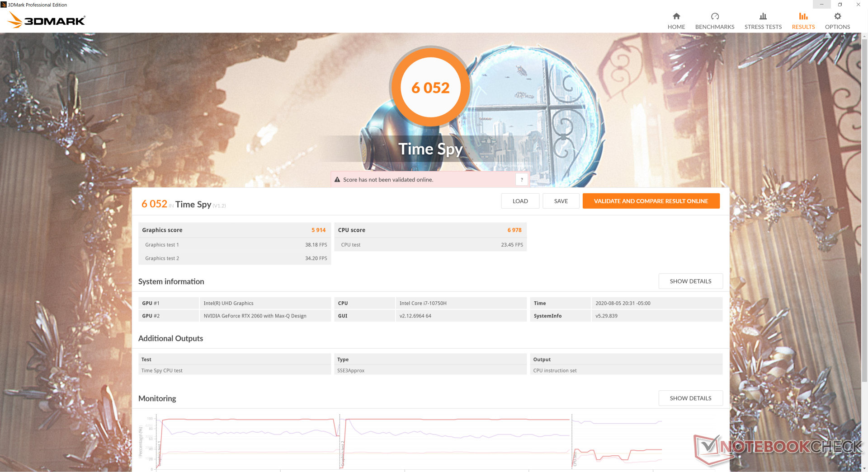The width and height of the screenshot is (868, 472).
Task: Click the Additional Outputs heading
Action: pyautogui.click(x=170, y=338)
